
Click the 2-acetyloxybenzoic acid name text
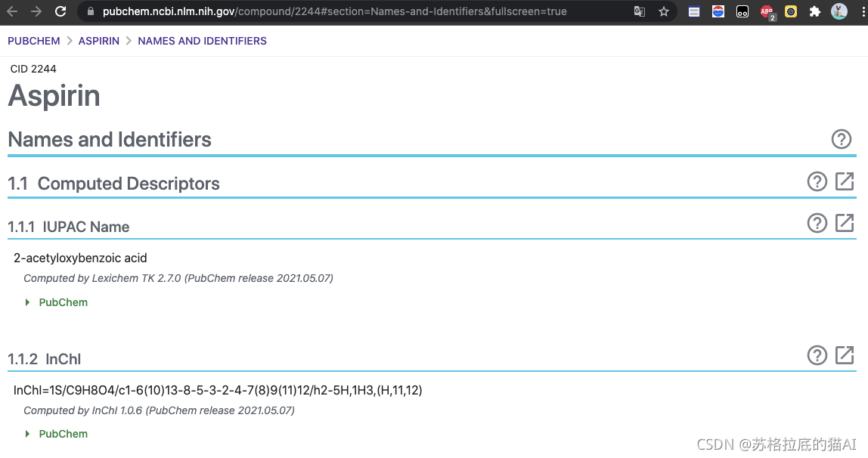click(80, 258)
